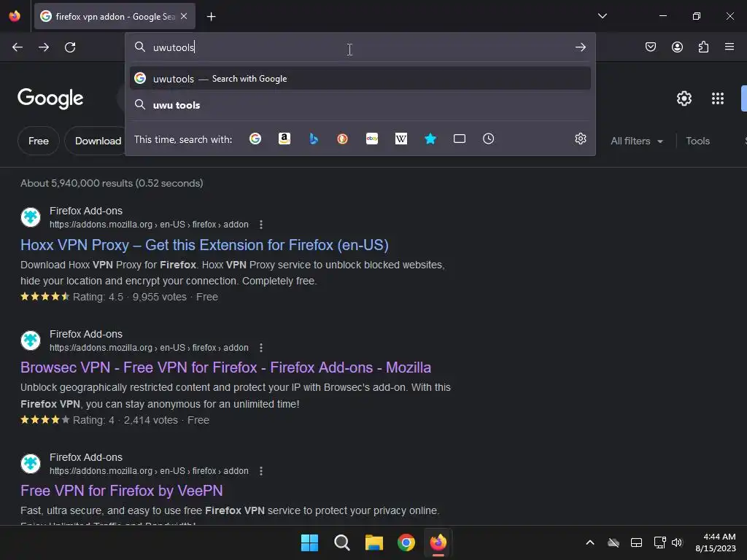Apply the Download filter chip

(x=96, y=141)
